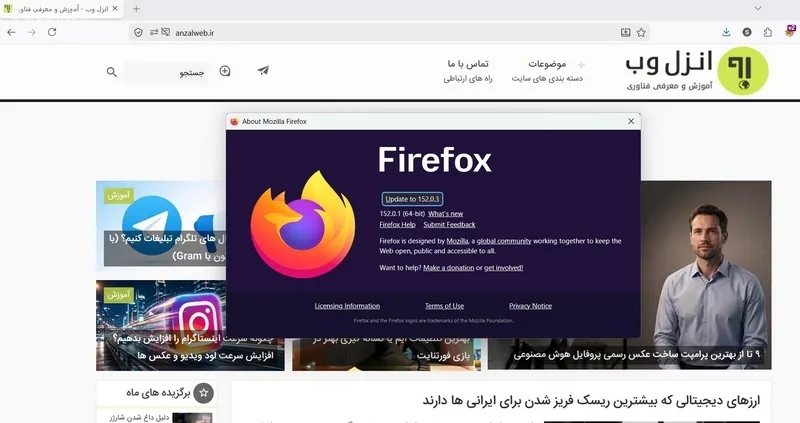Close the About Mozilla Firefox dialog
This screenshot has height=423, width=800.
(x=631, y=121)
